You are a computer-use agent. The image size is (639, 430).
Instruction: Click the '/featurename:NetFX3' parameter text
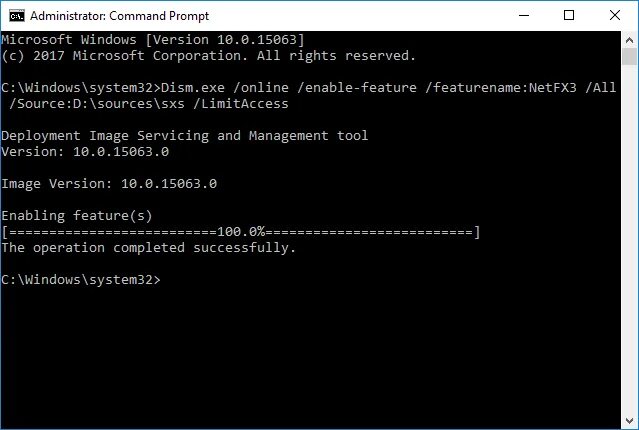tap(501, 88)
